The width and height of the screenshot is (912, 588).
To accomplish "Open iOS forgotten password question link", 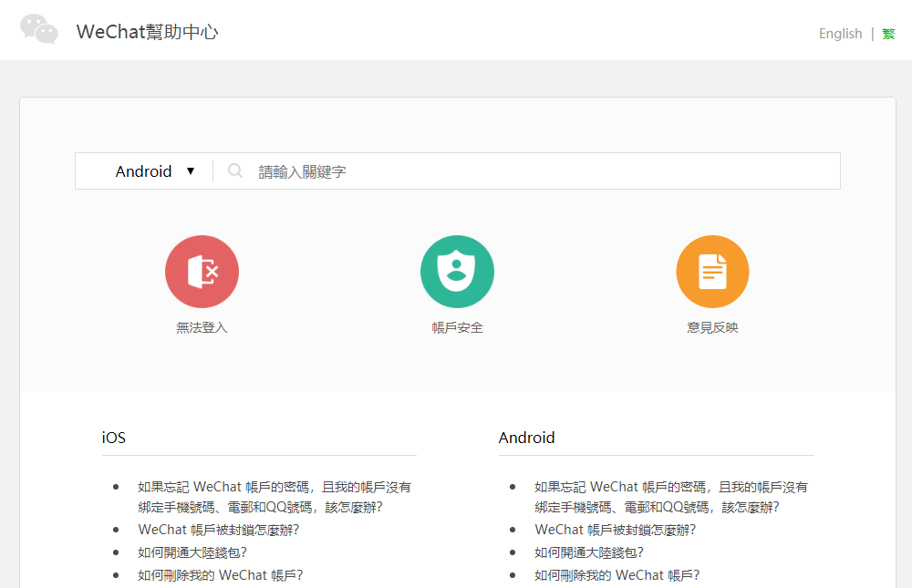I will point(275,497).
